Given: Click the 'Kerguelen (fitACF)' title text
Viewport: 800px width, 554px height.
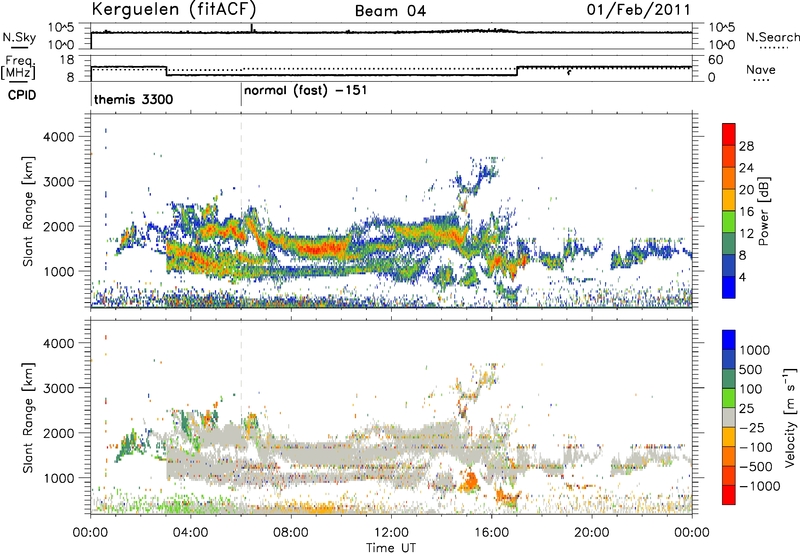Looking at the screenshot, I should coord(174,10).
